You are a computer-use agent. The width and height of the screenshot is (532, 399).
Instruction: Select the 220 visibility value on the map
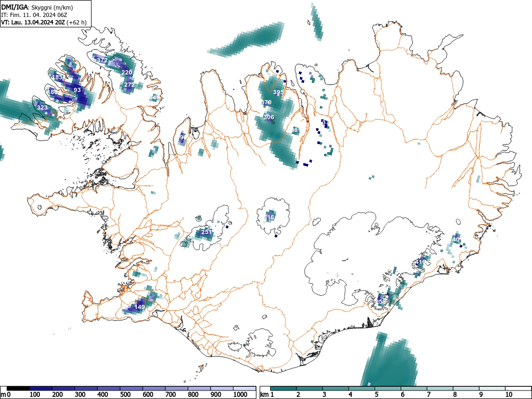(x=127, y=72)
